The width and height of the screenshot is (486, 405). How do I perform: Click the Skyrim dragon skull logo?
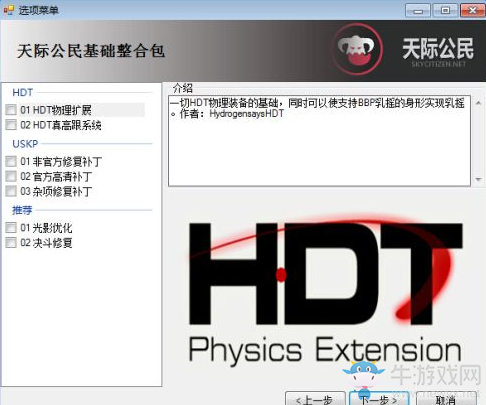[x=357, y=49]
